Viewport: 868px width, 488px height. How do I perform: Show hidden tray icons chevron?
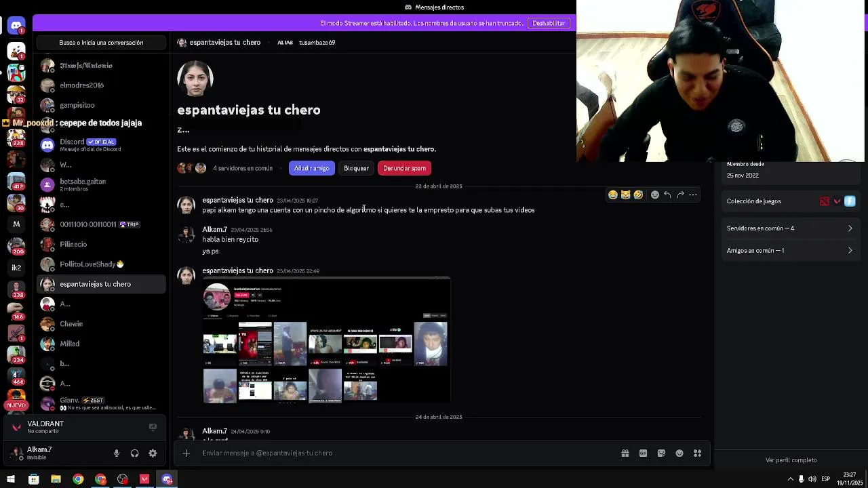point(790,479)
